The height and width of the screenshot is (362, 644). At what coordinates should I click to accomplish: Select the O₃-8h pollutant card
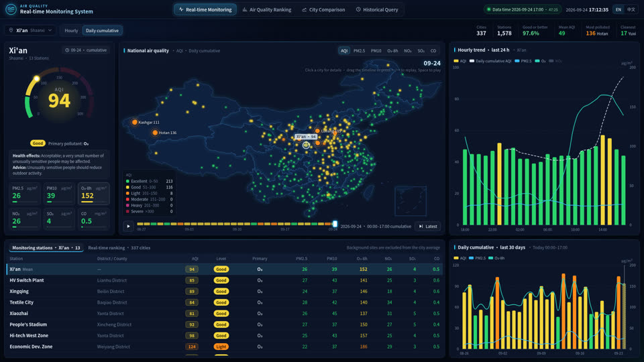(x=93, y=193)
